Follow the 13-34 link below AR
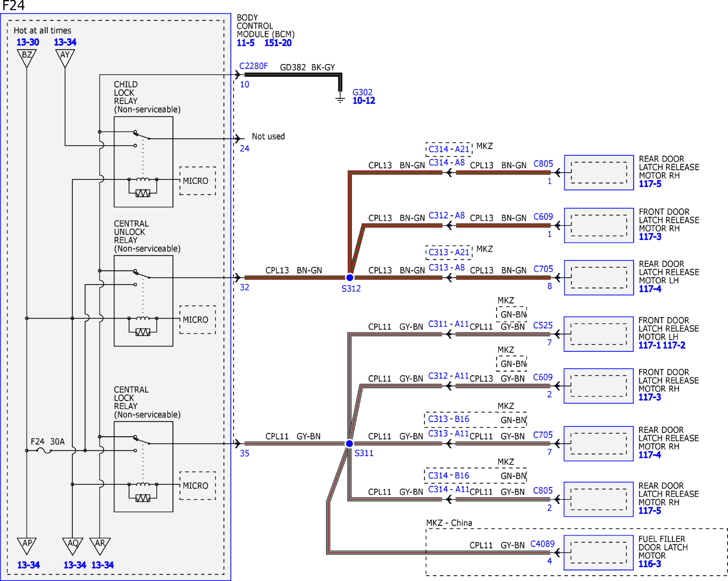This screenshot has width=728, height=581. pos(102,565)
